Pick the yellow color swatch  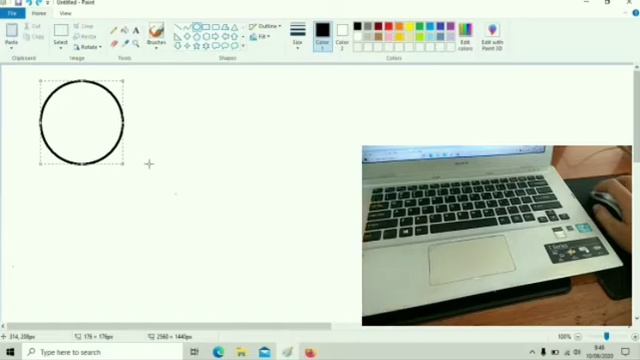[x=409, y=27]
